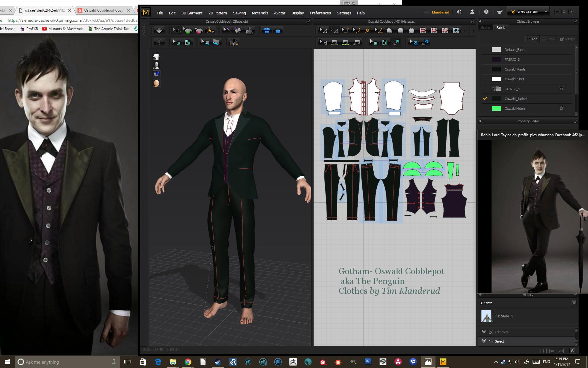Click the Tack on Fabric tool
588x368 pixels.
point(238,30)
